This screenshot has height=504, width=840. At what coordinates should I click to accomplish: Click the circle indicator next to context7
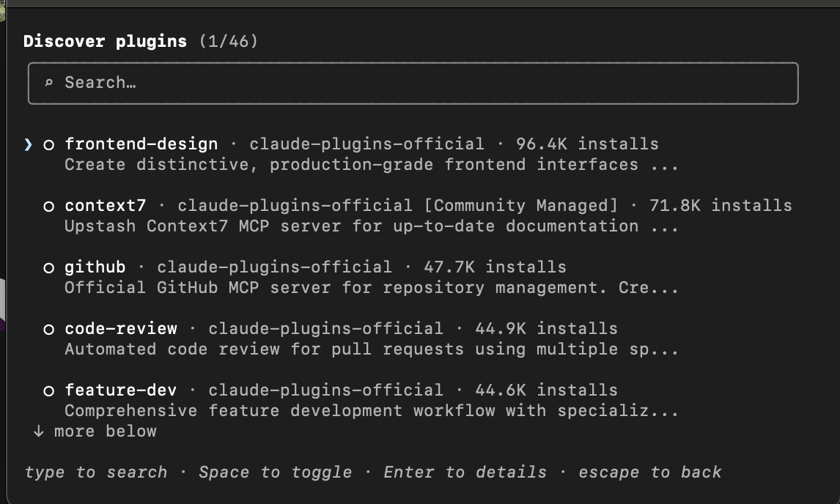point(48,205)
